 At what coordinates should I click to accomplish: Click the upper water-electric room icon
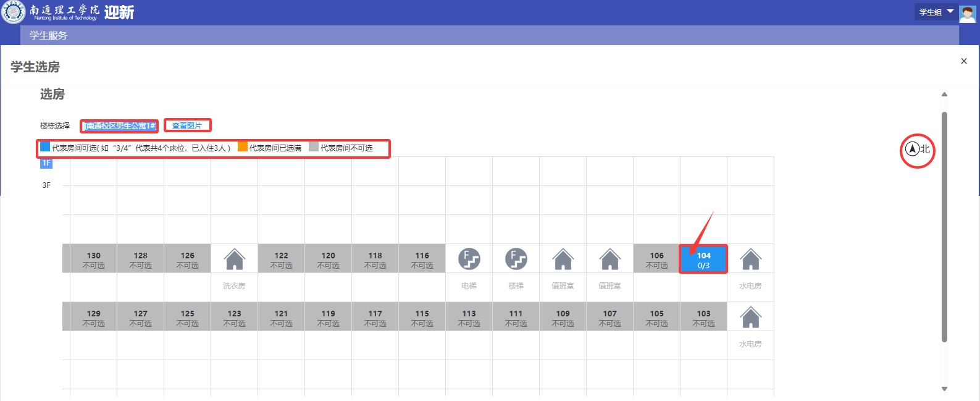[750, 259]
